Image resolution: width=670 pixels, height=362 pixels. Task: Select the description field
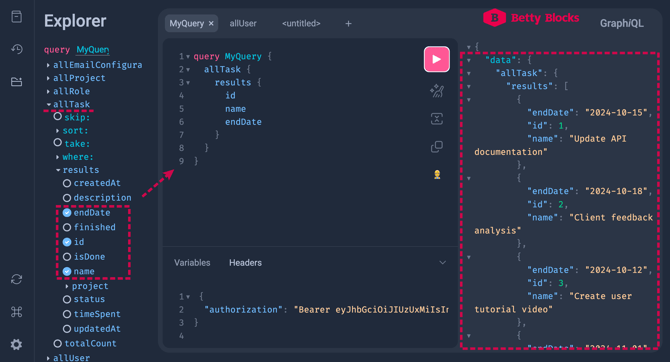(x=67, y=198)
